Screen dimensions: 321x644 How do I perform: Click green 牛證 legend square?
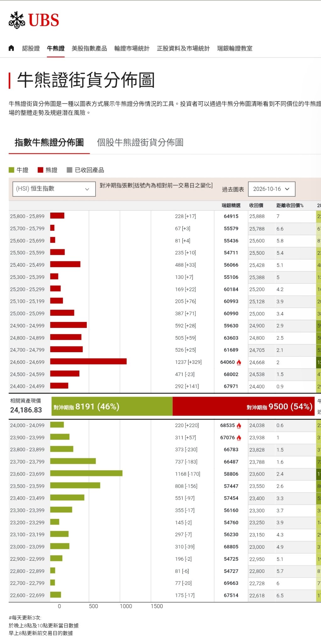(12, 170)
